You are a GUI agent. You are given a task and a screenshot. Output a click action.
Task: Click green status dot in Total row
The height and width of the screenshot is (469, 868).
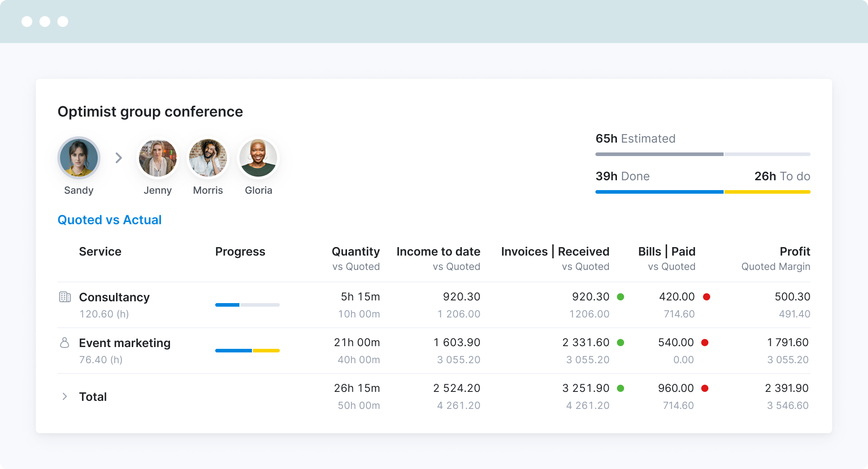[x=621, y=388]
